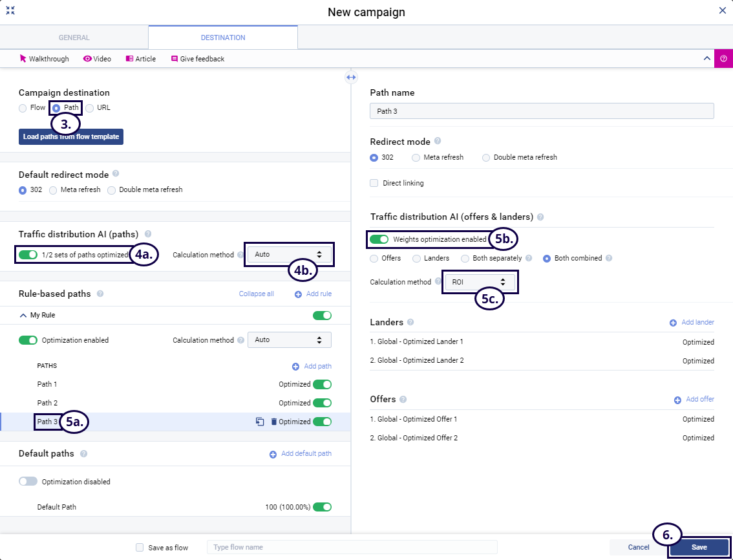Open the Video tutorial item

point(98,59)
